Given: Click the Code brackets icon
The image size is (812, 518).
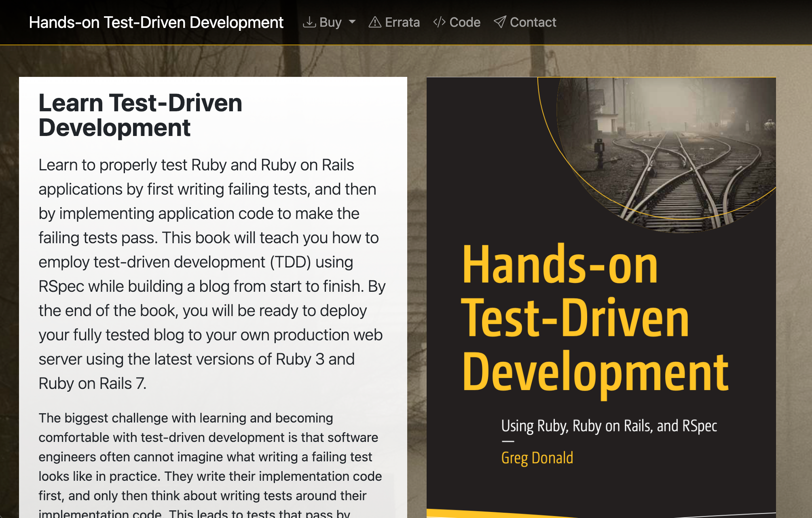Looking at the screenshot, I should pyautogui.click(x=440, y=22).
